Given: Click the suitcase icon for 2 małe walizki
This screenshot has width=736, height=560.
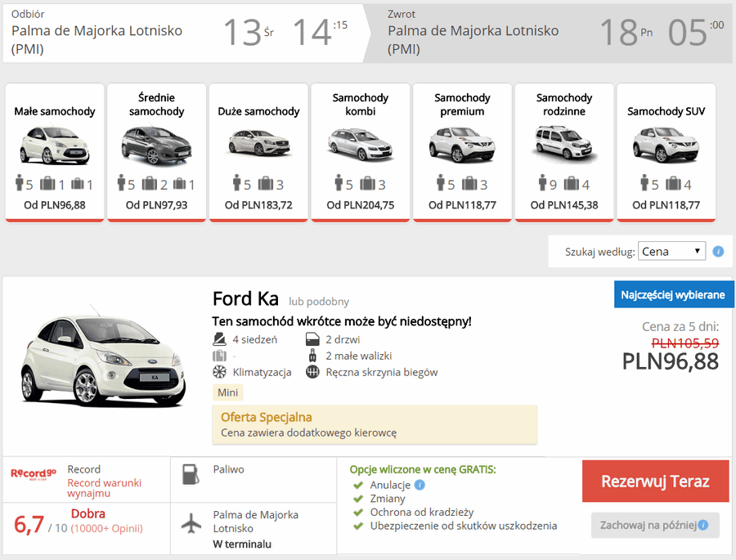Looking at the screenshot, I should point(312,355).
